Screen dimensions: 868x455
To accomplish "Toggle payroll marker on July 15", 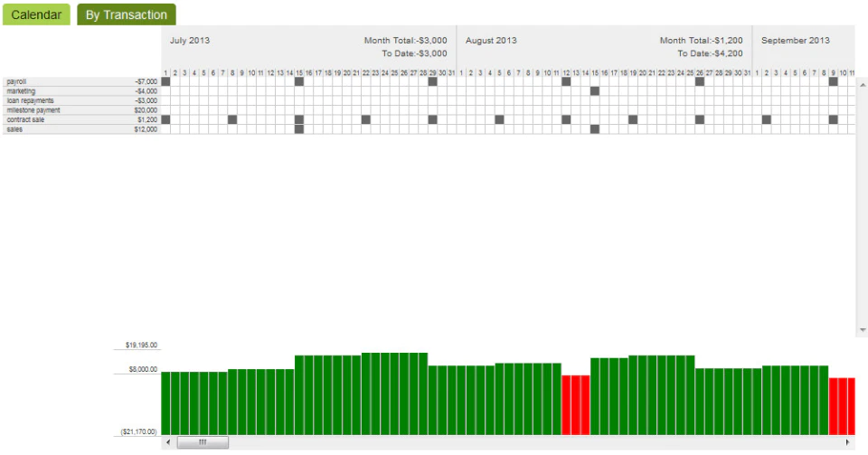I will [299, 81].
